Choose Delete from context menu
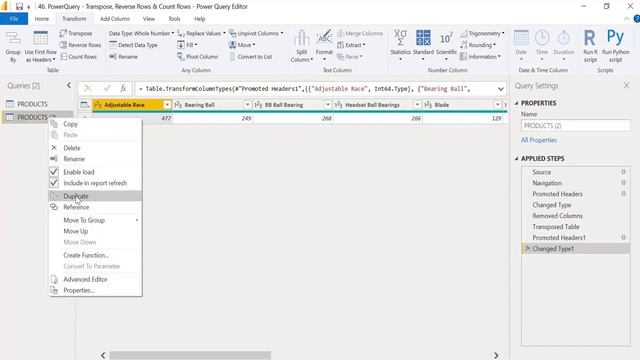Viewport: 640px width, 360px height. tap(95, 148)
